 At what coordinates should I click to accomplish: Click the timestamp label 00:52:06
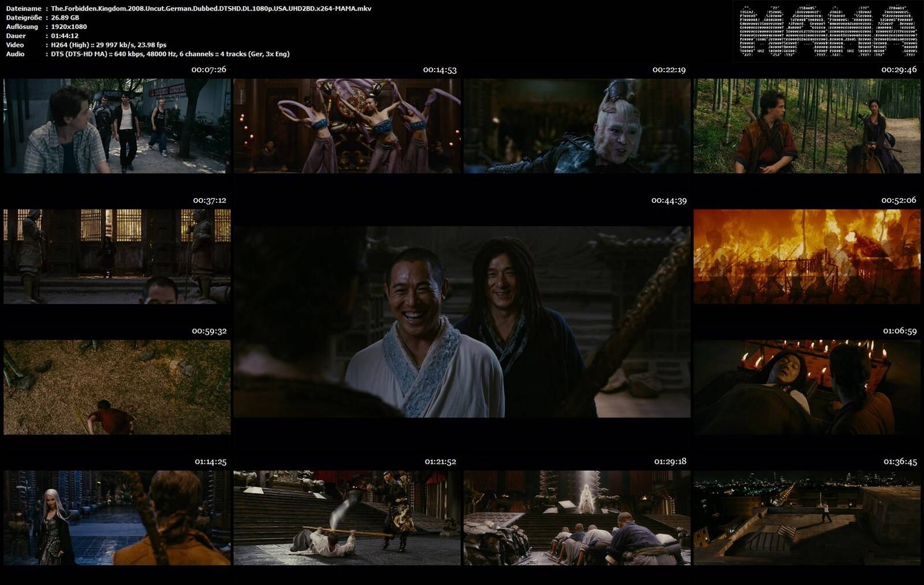(x=899, y=200)
